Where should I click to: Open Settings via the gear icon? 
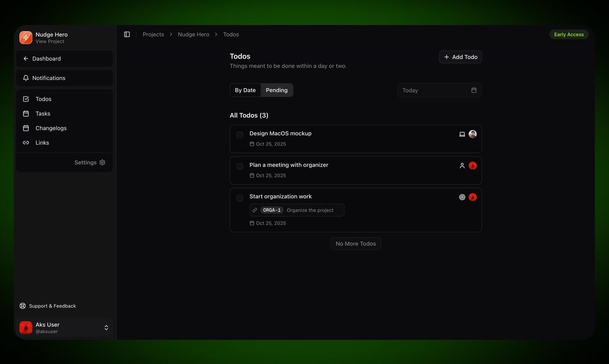(x=102, y=162)
